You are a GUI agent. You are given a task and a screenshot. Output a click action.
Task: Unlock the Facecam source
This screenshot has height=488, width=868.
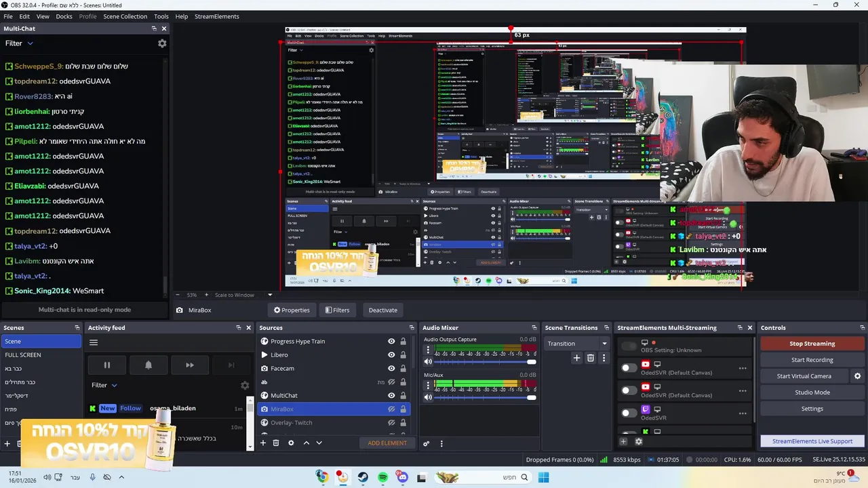click(x=403, y=369)
